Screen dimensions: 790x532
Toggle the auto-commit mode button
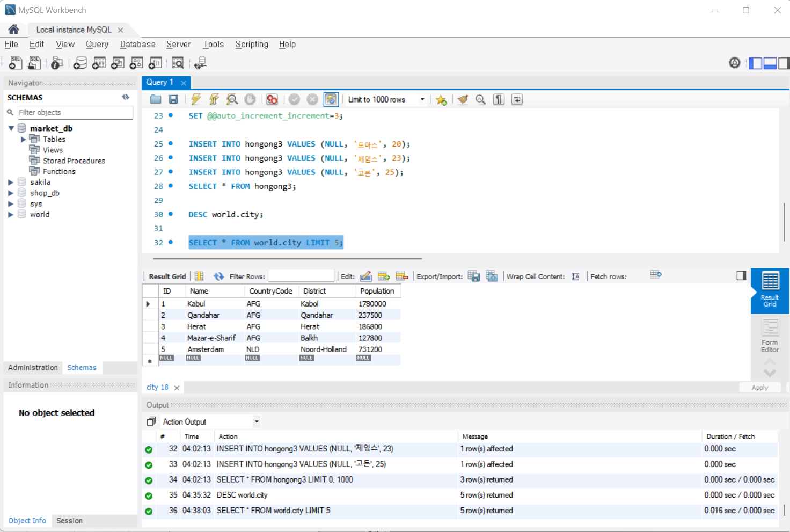tap(331, 99)
